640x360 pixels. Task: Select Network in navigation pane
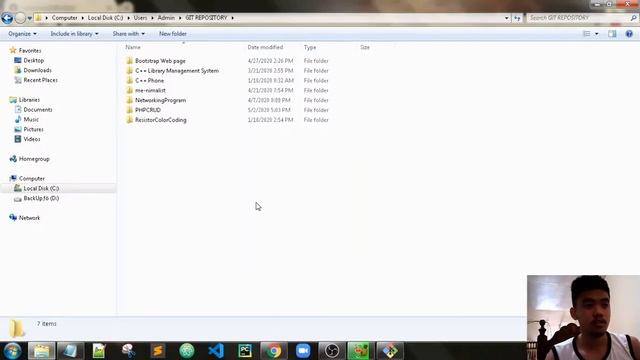tap(29, 218)
